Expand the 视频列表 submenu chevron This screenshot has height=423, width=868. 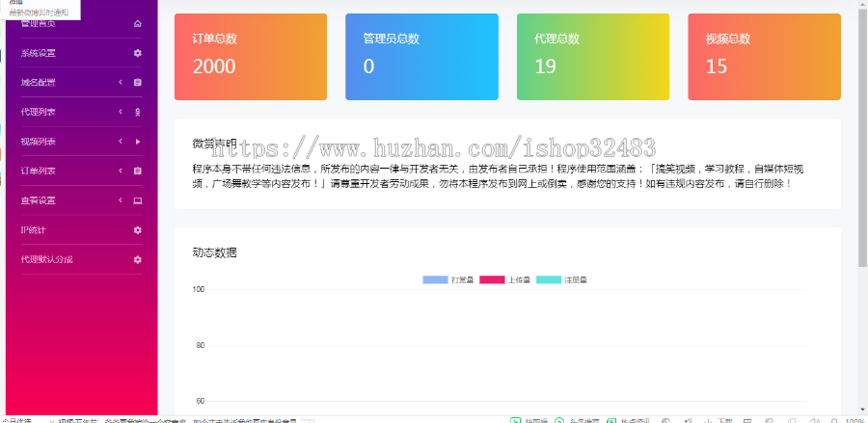pos(121,141)
